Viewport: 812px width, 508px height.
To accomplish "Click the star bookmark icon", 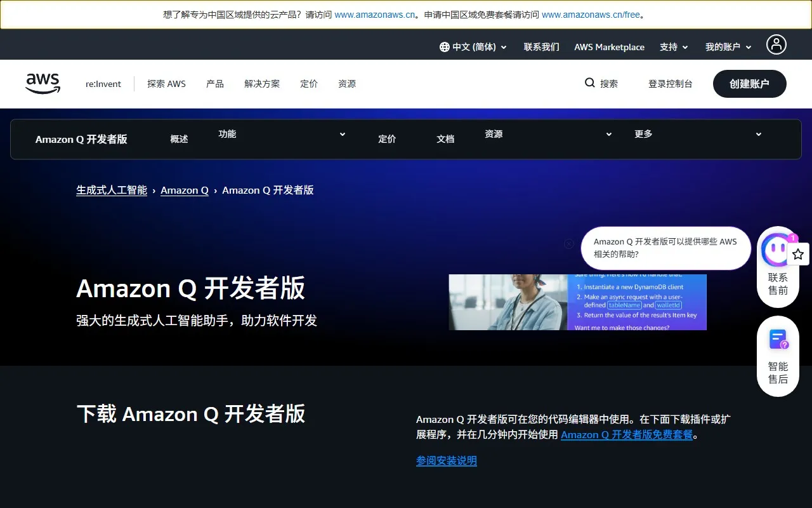I will click(798, 254).
